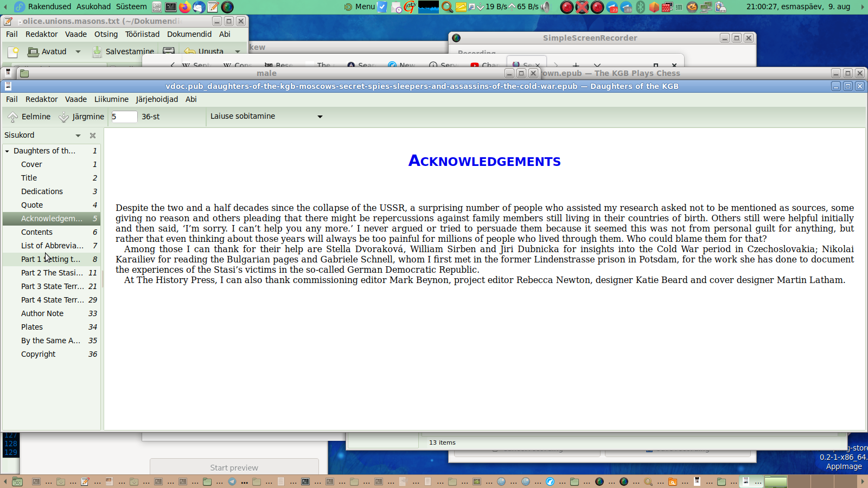
Task: Click Start preview in SimpleScreenRecorder
Action: click(234, 467)
